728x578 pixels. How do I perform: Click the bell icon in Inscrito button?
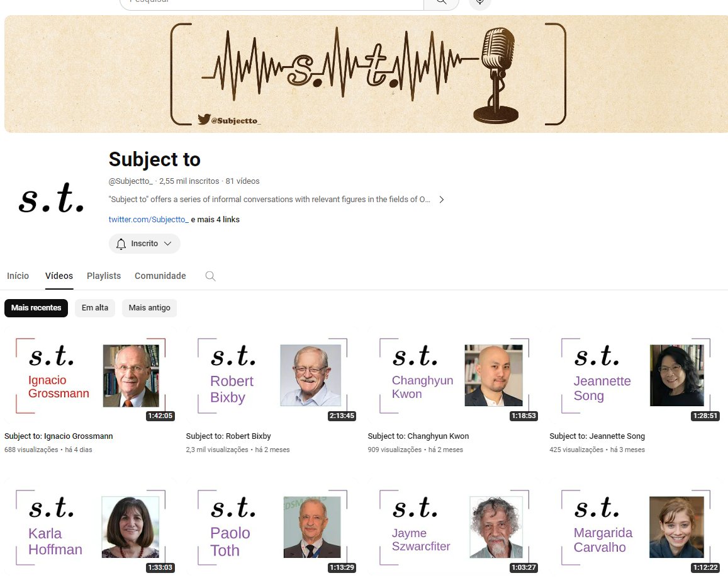coord(121,244)
